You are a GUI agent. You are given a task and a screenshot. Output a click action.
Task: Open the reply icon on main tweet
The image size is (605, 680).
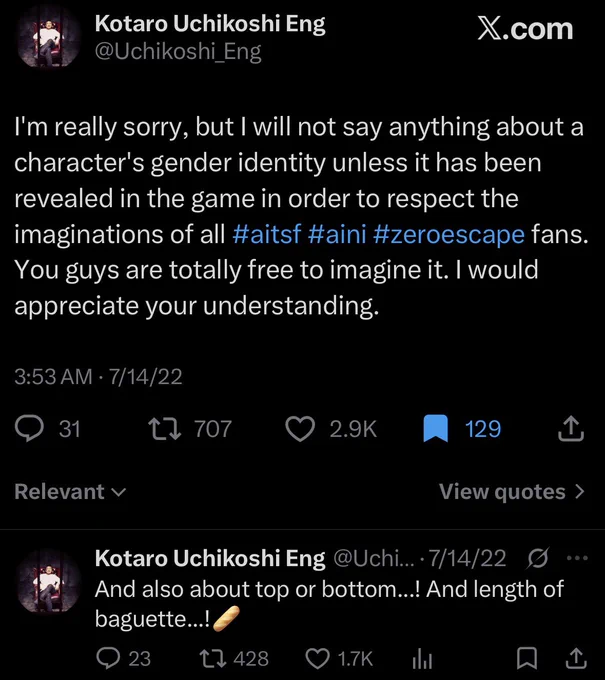[x=29, y=428]
